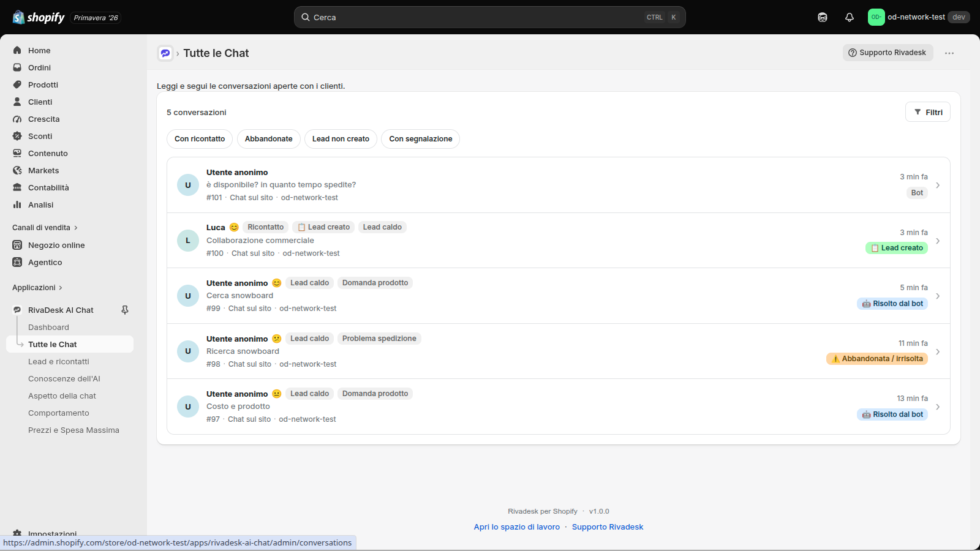980x551 pixels.
Task: Click the Cerca search field
Action: (489, 17)
